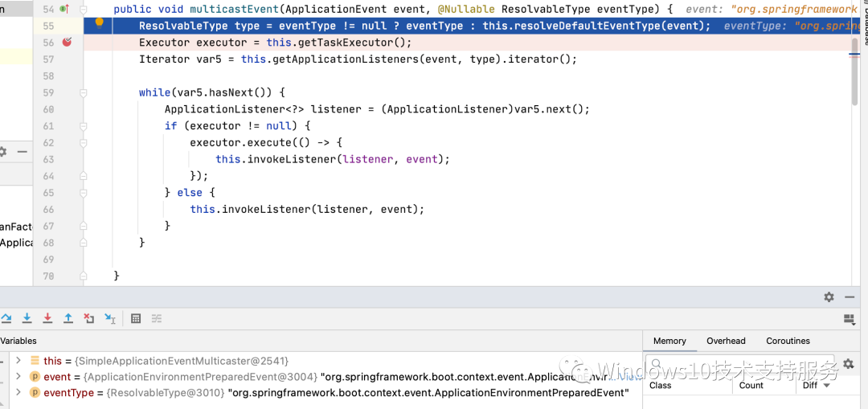This screenshot has width=868, height=409.
Task: Click the gear icon in the left panel
Action: (2, 151)
